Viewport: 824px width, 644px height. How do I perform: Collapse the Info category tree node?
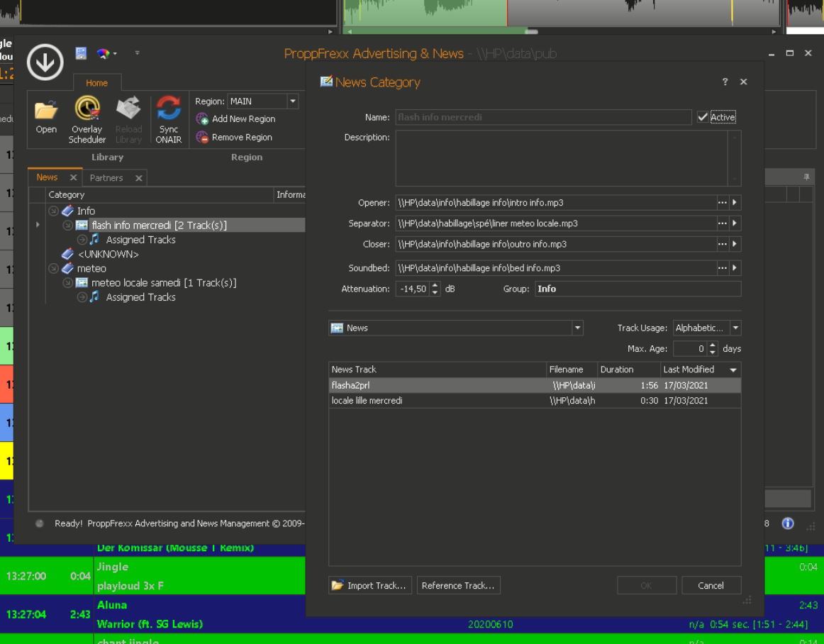53,211
